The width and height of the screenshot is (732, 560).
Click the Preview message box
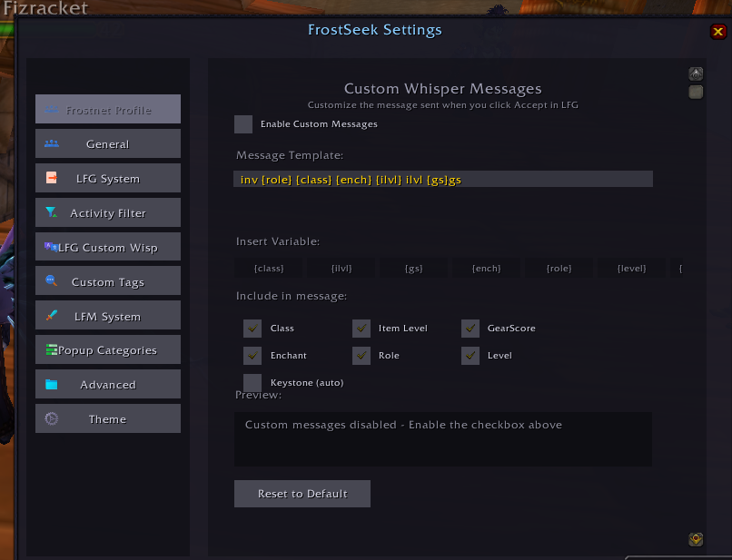click(443, 439)
